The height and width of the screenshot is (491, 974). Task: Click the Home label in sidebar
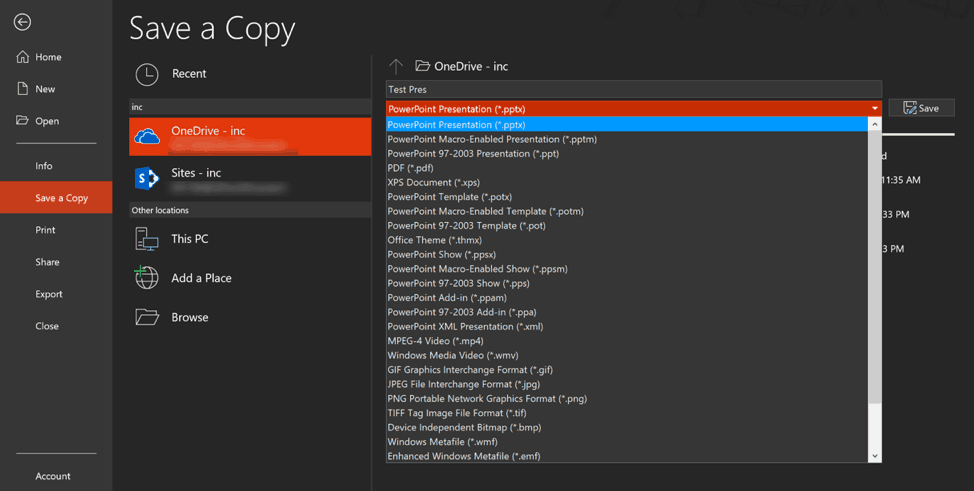pos(48,57)
